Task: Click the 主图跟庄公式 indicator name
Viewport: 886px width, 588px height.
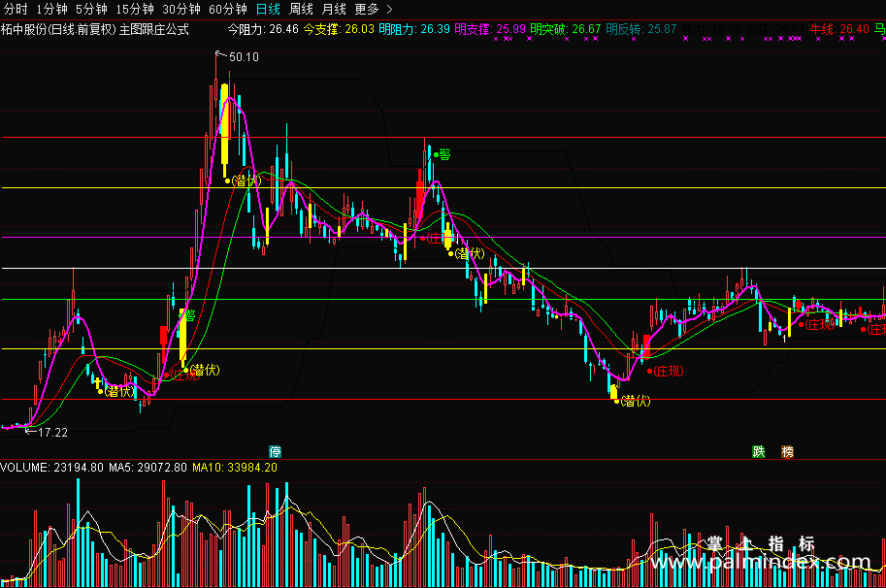Action: click(153, 29)
